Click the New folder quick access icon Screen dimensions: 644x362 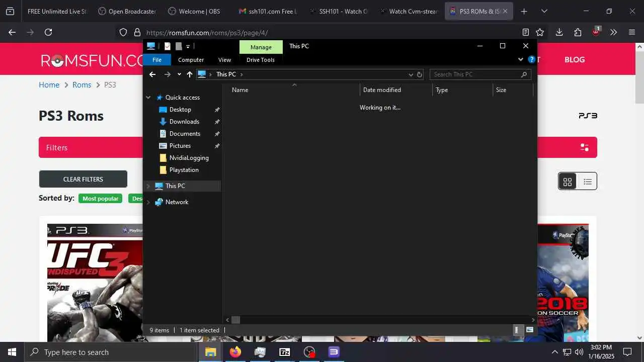pyautogui.click(x=178, y=46)
